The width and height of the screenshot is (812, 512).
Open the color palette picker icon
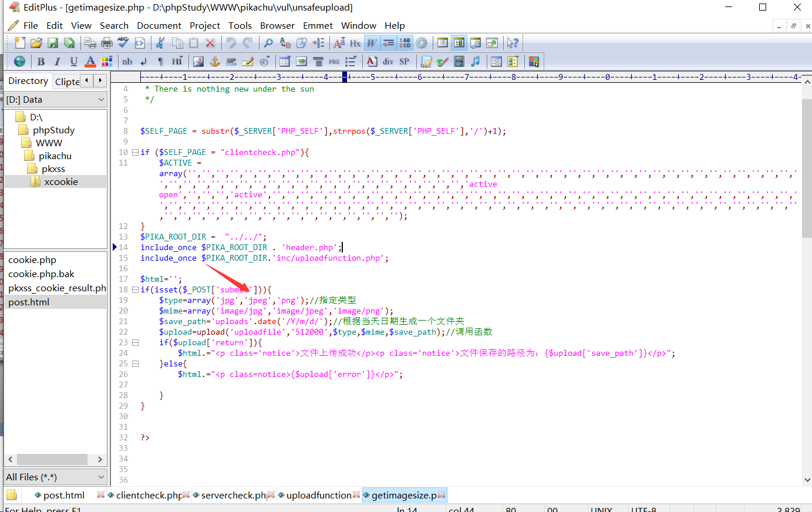point(106,61)
